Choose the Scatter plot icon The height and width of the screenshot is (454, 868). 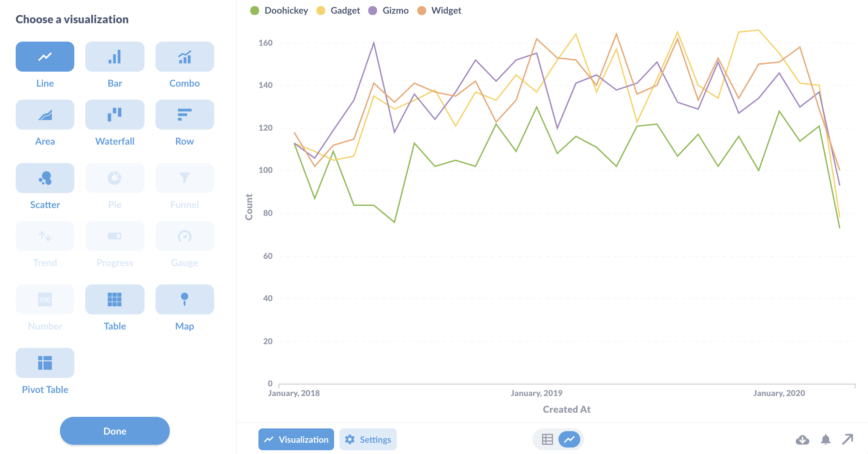[45, 178]
